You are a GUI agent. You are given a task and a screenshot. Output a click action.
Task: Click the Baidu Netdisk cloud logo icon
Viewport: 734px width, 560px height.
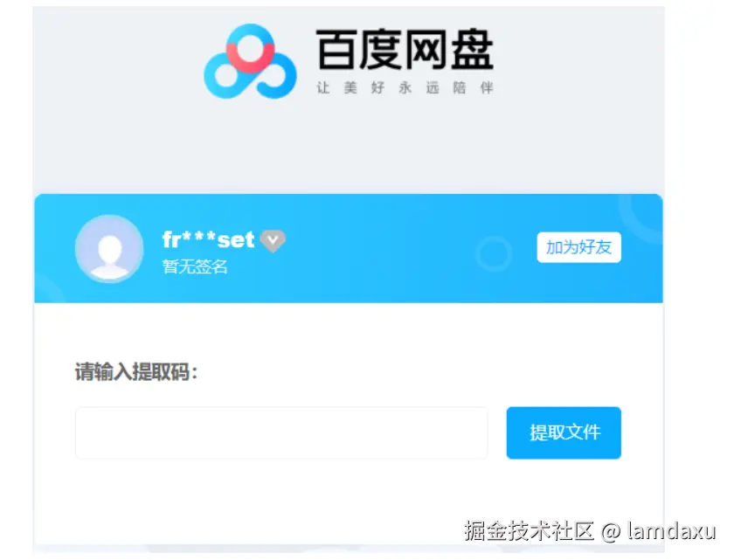point(250,61)
